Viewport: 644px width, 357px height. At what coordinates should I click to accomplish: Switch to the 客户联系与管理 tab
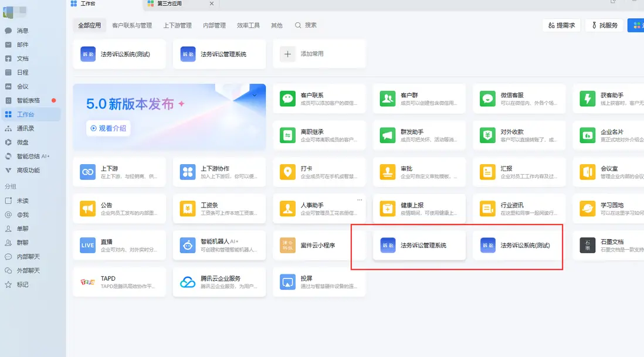[132, 25]
